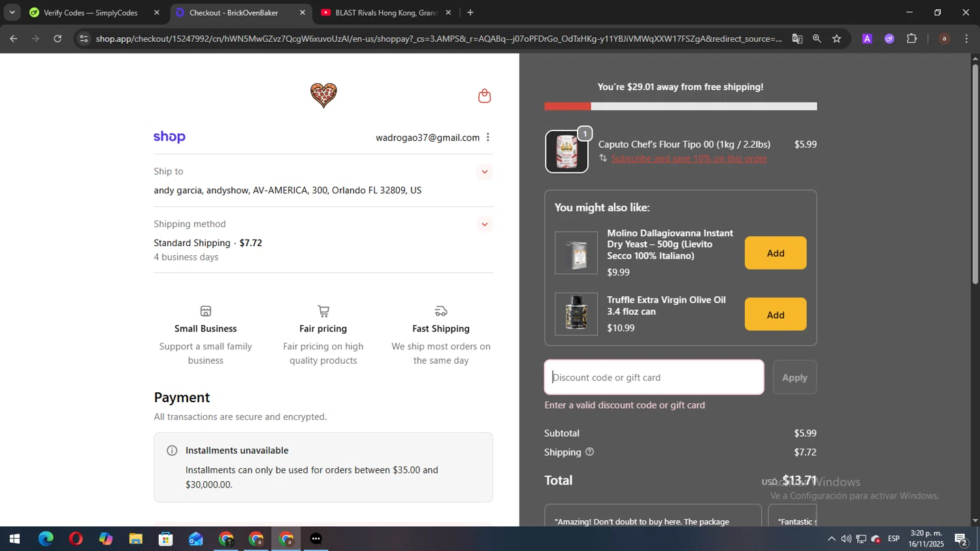Click the Caputo Chef's Flour product thumbnail
Viewport: 980px width, 551px height.
pos(566,151)
